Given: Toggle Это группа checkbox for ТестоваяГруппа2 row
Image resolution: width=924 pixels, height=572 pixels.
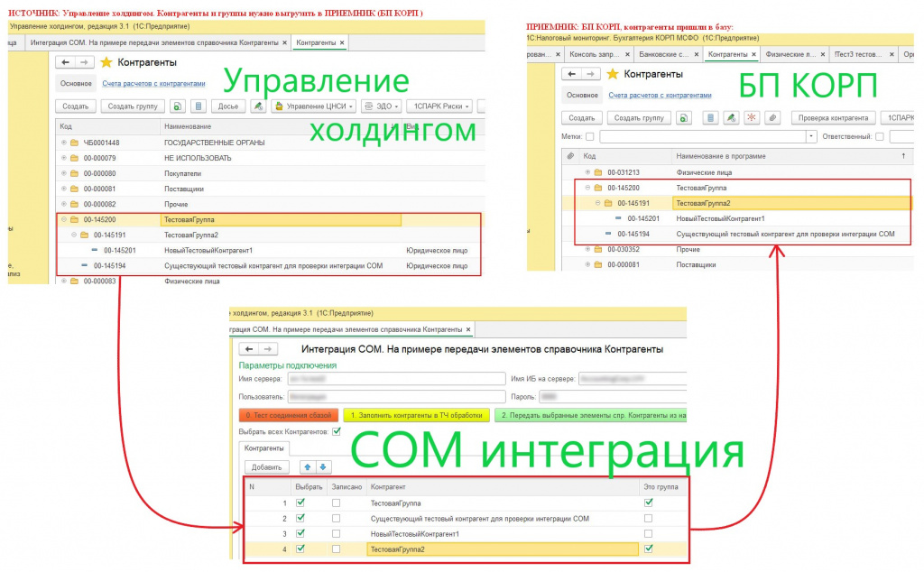Looking at the screenshot, I should click(x=649, y=549).
